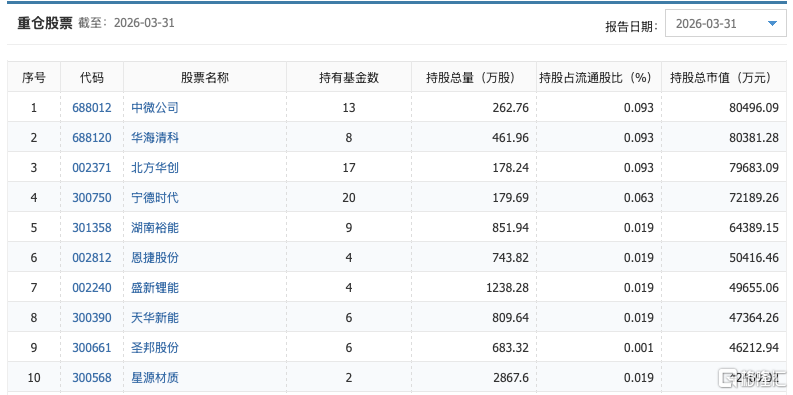Open the 恩捷股份 stock link
The image size is (793, 395).
[x=155, y=258]
